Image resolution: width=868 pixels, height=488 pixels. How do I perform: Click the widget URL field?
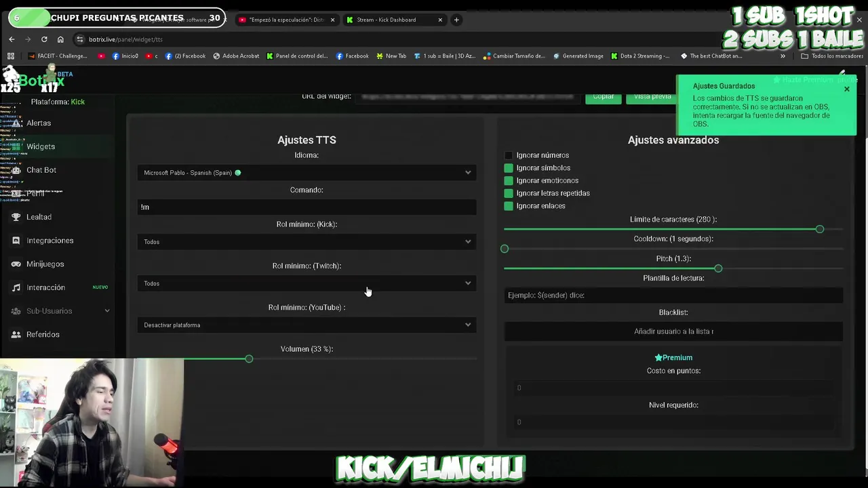(468, 96)
